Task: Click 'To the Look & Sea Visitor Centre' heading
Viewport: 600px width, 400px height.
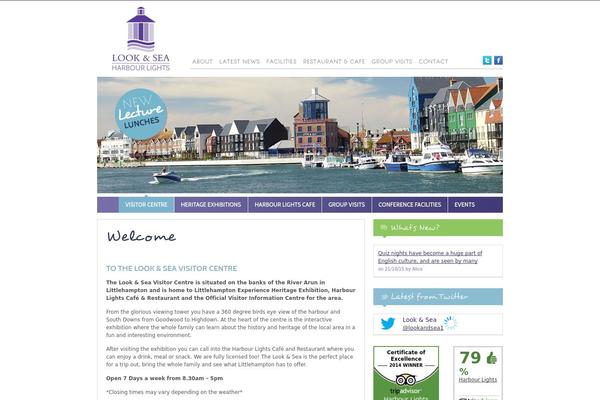Action: point(171,268)
